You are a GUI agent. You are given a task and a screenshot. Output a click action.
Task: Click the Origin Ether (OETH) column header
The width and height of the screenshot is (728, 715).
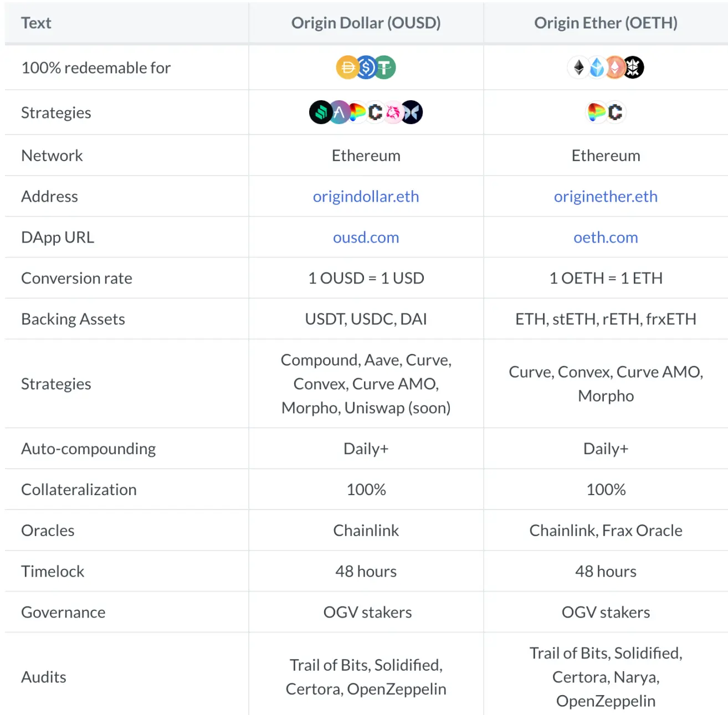coord(606,23)
